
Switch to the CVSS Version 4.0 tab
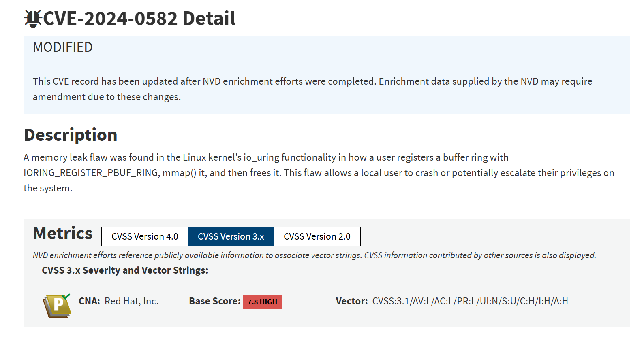145,237
